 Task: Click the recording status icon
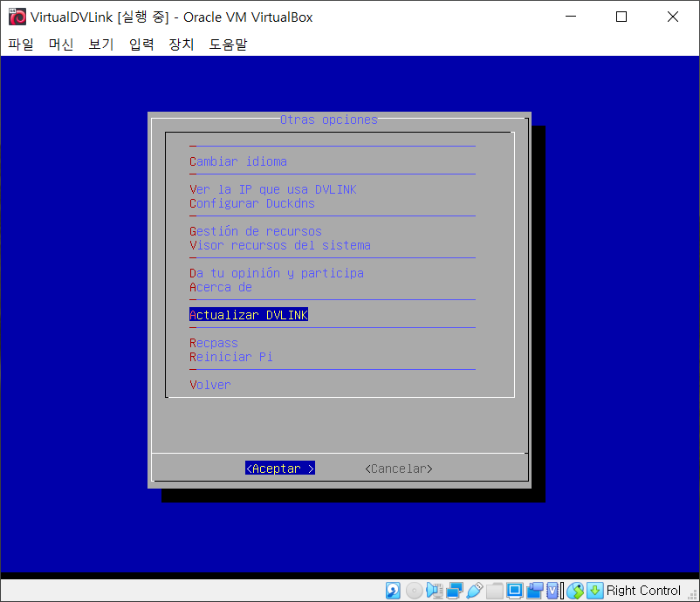point(535,591)
